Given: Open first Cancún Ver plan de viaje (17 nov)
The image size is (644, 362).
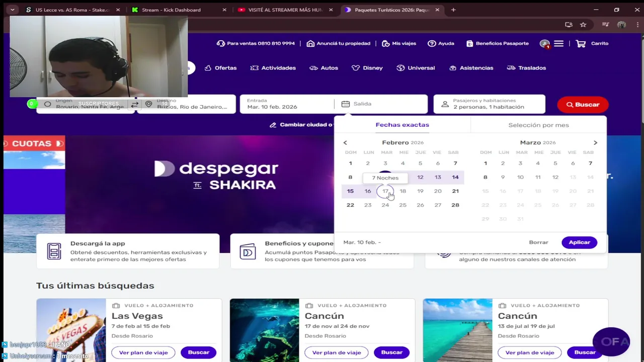Looking at the screenshot, I should click(337, 352).
